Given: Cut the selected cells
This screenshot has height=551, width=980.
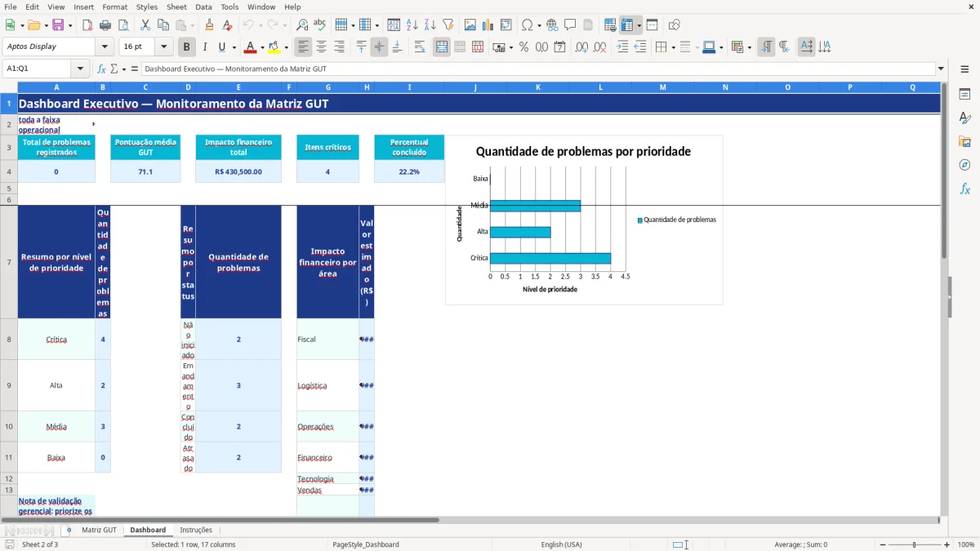Looking at the screenshot, I should click(x=145, y=25).
